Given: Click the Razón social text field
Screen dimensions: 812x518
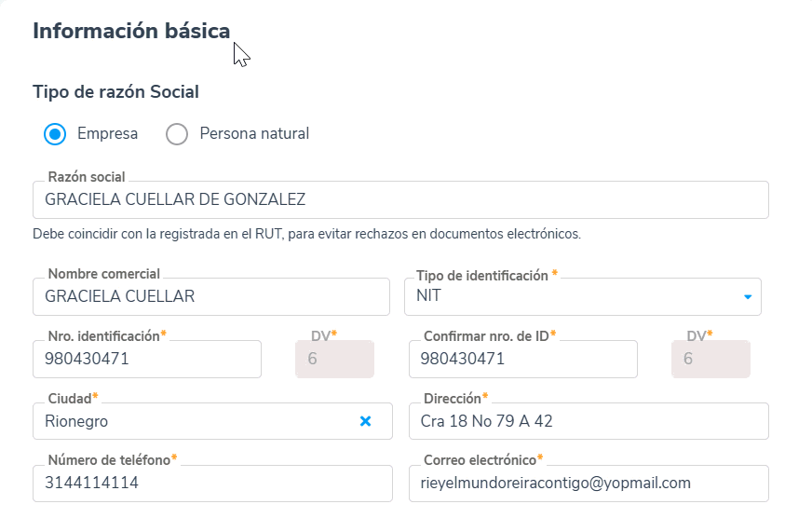Looking at the screenshot, I should coord(400,199).
